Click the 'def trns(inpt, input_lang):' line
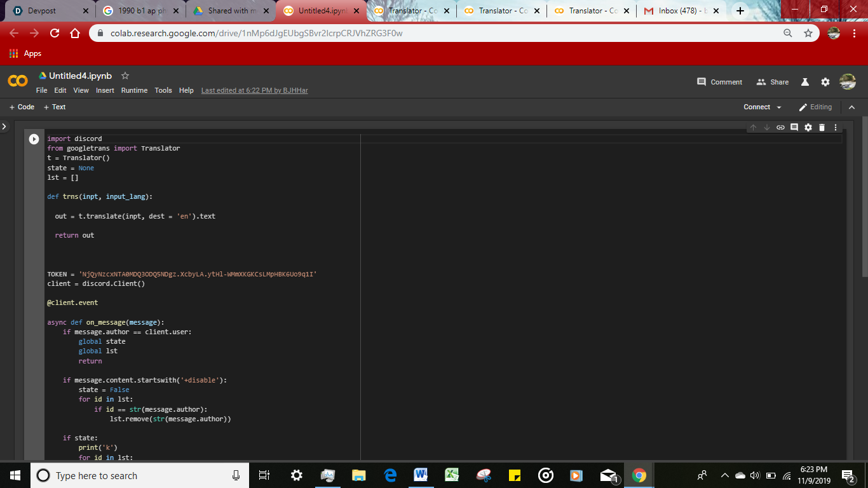 100,197
